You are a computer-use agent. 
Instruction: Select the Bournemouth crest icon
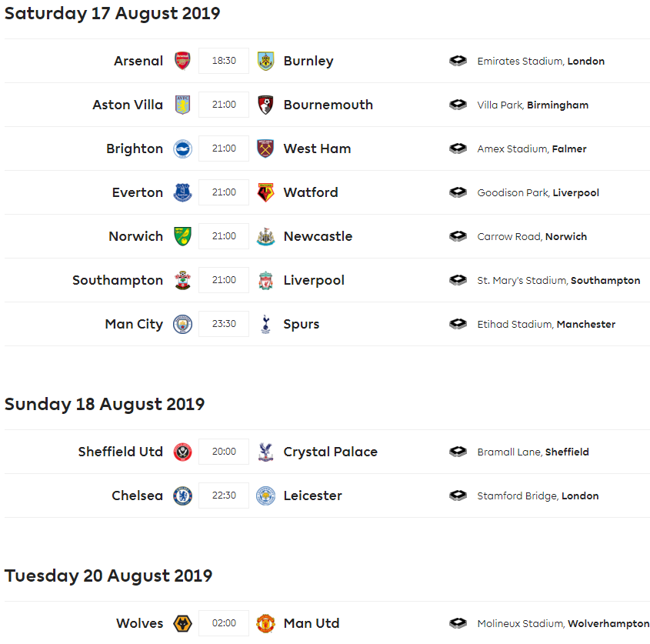pos(265,105)
